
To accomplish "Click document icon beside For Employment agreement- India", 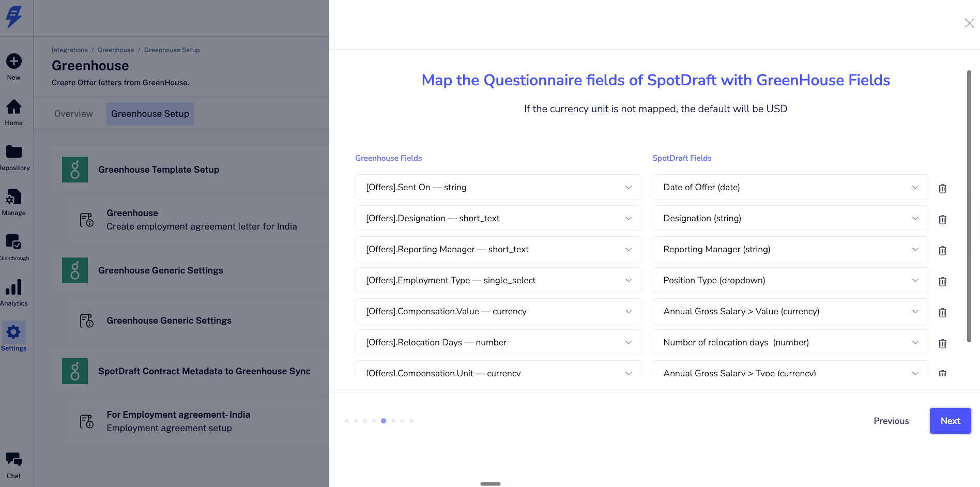I will 87,421.
